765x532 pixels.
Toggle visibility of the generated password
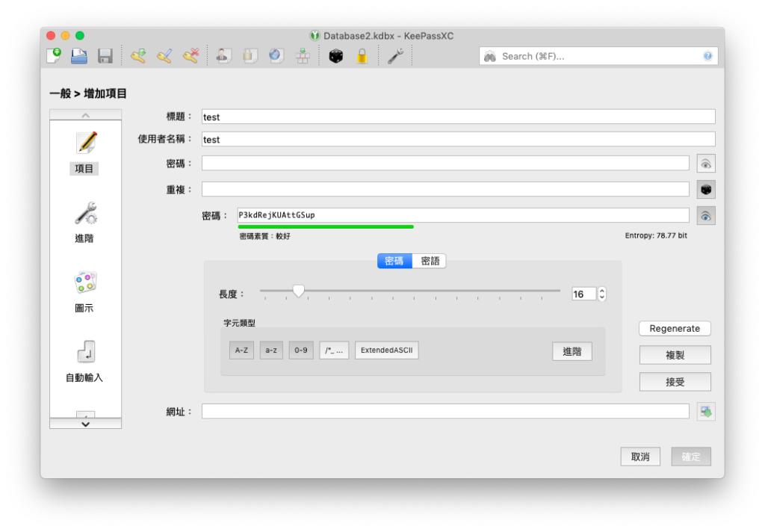coord(706,216)
